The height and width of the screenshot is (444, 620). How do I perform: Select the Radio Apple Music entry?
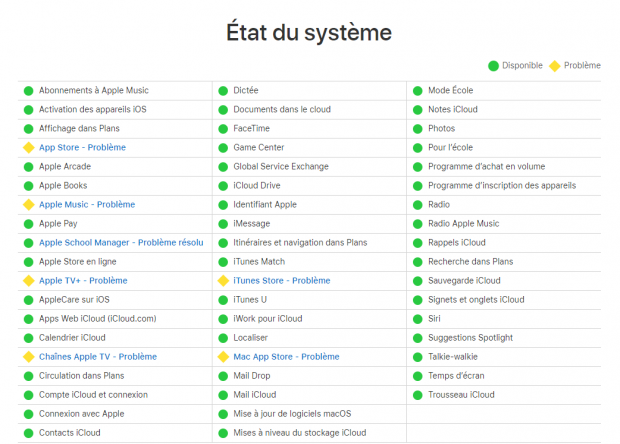click(x=463, y=223)
